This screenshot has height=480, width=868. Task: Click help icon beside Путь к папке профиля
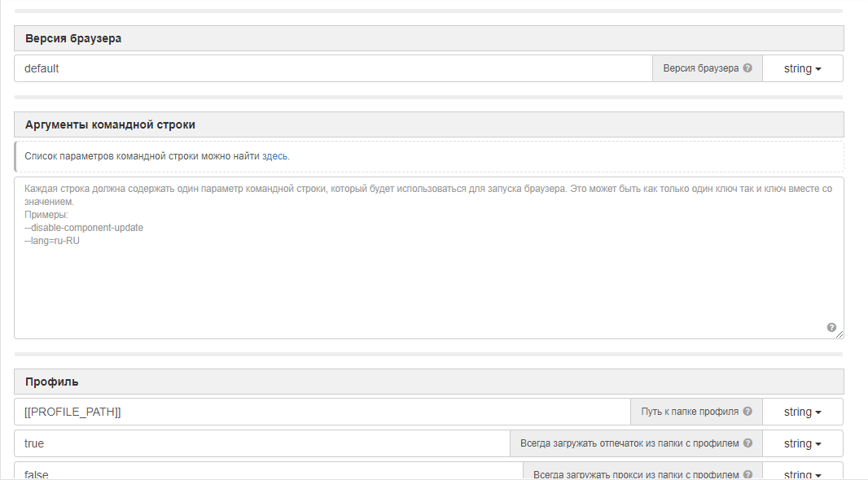(x=747, y=412)
